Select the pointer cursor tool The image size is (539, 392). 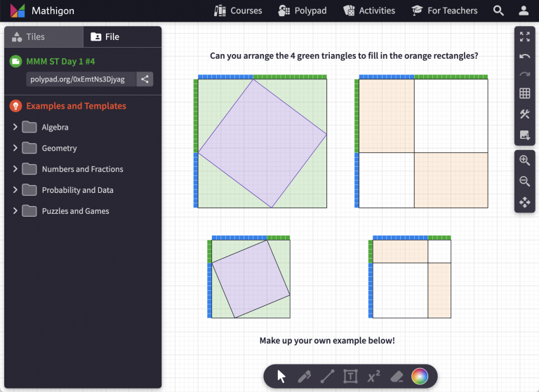click(281, 377)
